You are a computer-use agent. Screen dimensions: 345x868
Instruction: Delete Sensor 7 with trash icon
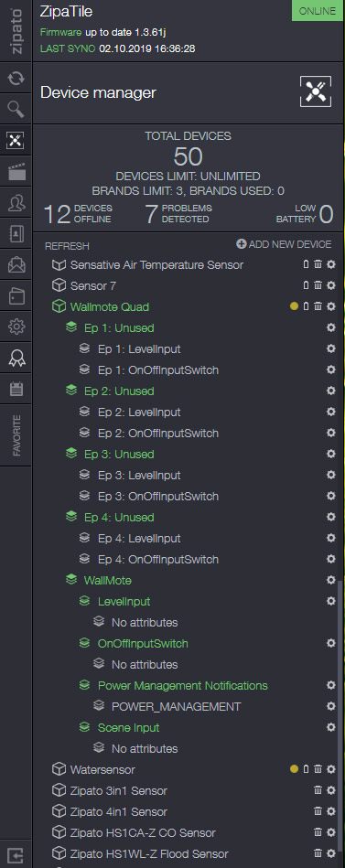pos(318,285)
